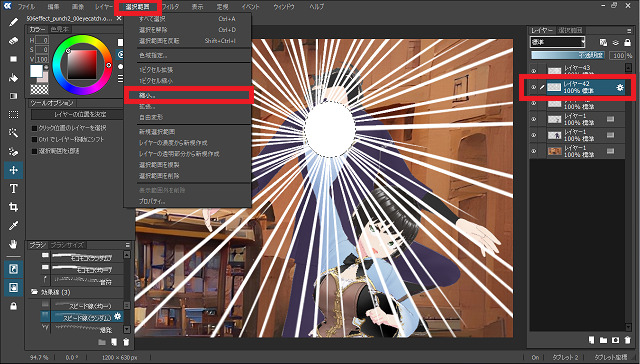Image resolution: width=640 pixels, height=364 pixels.
Task: Toggle visibility of レイヤー43
Action: click(x=533, y=71)
